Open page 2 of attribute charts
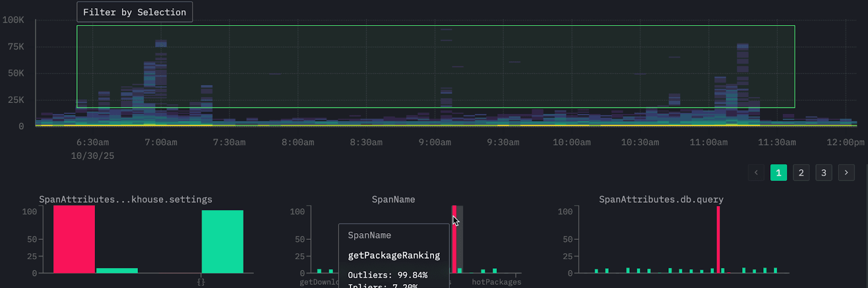This screenshot has height=288, width=868. (x=801, y=172)
